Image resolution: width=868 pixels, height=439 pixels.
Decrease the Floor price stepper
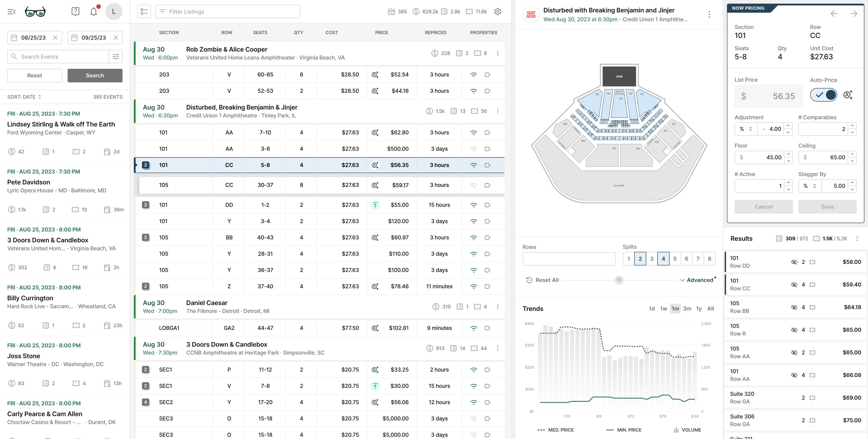pos(788,161)
